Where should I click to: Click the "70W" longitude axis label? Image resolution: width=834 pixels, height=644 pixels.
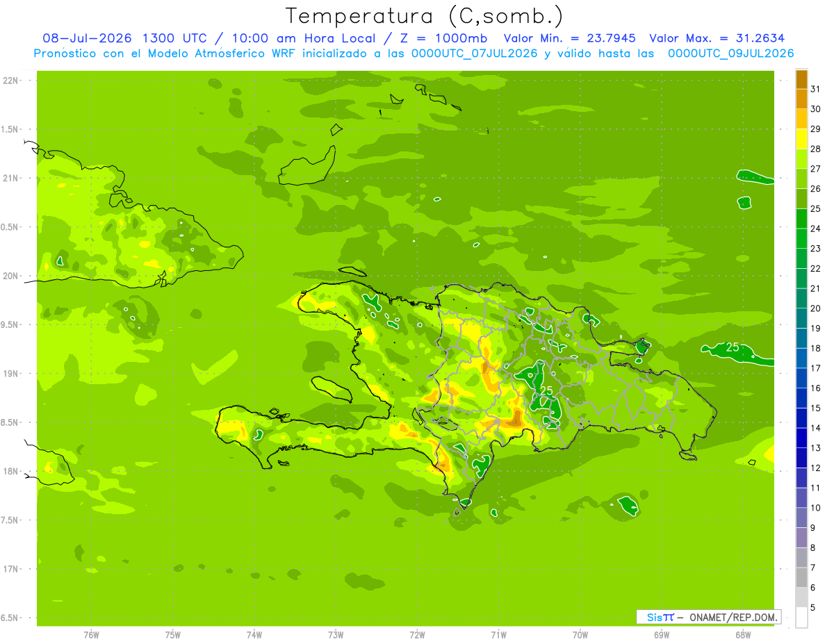pos(580,635)
